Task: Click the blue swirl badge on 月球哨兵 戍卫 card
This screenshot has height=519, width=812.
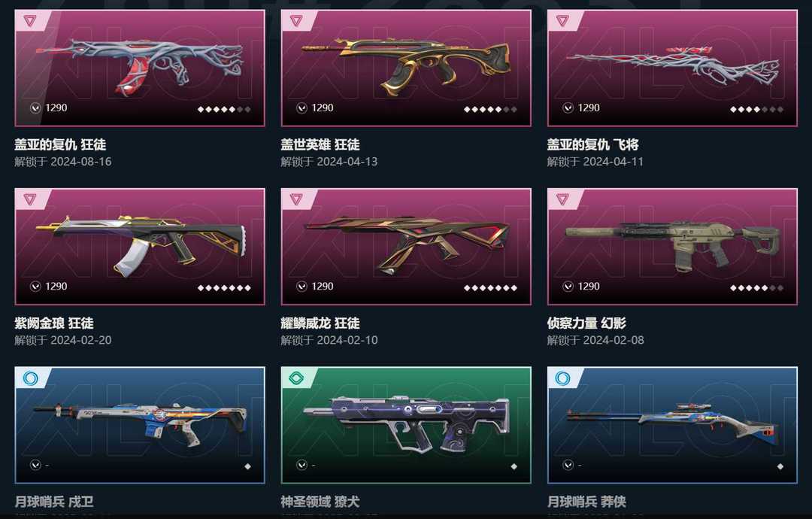Action: 31,378
